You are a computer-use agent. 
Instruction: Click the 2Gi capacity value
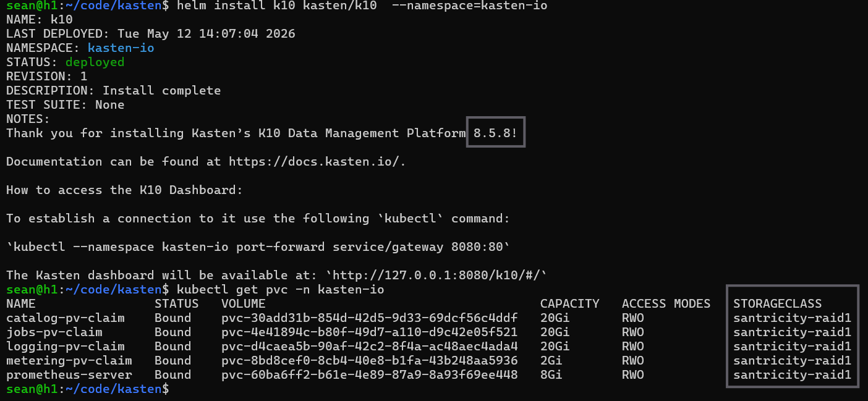point(551,361)
